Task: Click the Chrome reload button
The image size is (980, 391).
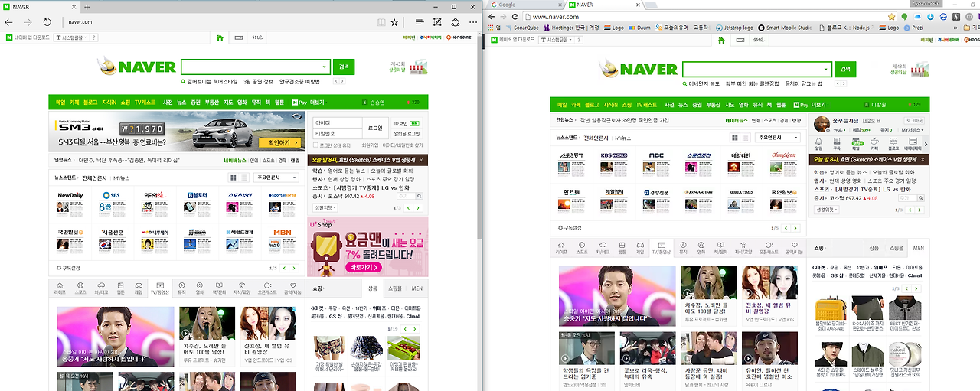Action: (517, 16)
